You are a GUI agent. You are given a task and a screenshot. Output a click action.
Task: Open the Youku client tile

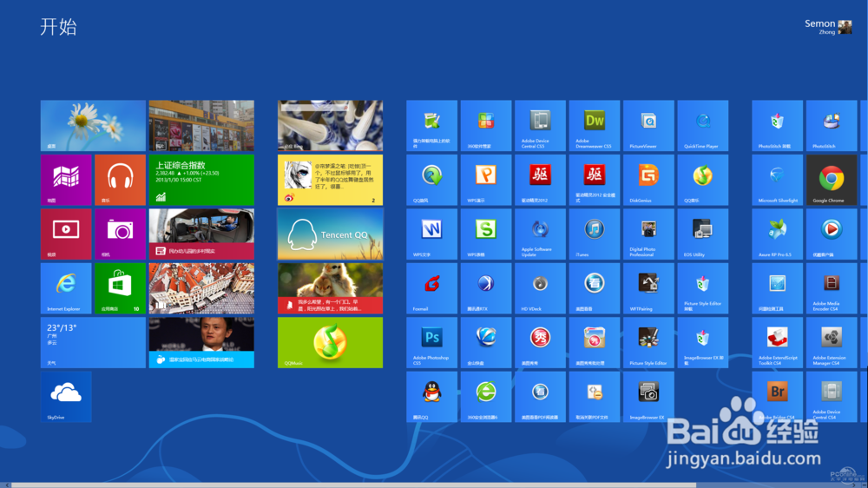(x=832, y=234)
